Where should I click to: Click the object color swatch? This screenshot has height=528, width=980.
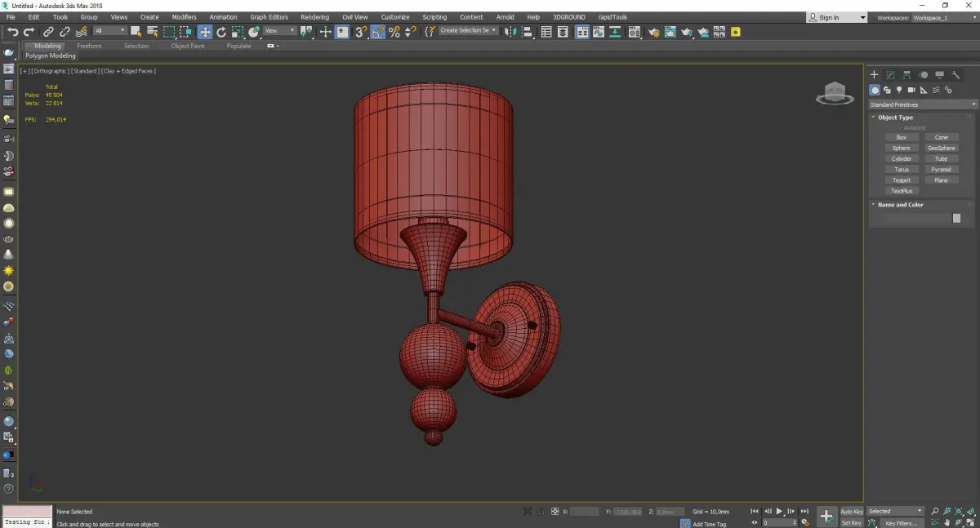(x=956, y=218)
